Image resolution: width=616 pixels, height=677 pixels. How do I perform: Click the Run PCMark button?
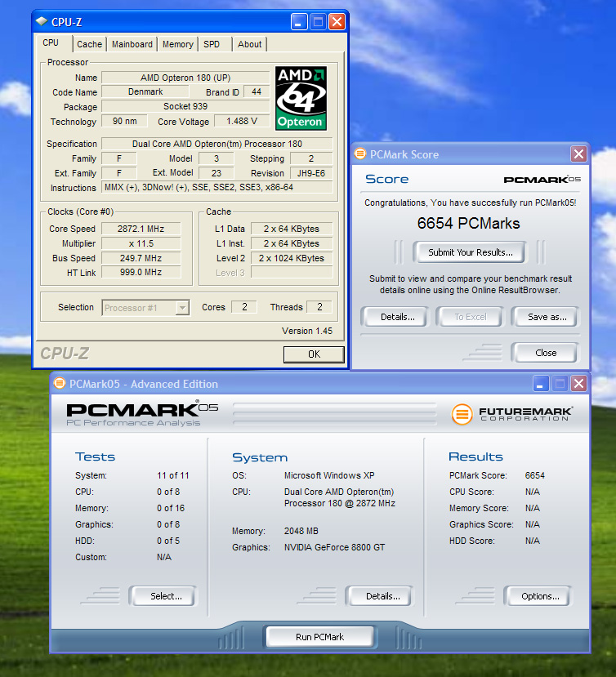click(x=319, y=637)
